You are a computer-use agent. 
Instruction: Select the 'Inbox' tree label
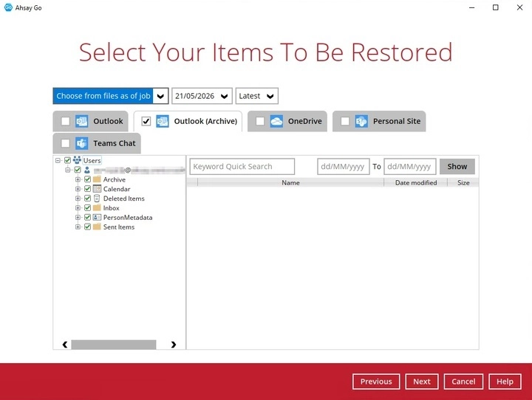pyautogui.click(x=112, y=208)
